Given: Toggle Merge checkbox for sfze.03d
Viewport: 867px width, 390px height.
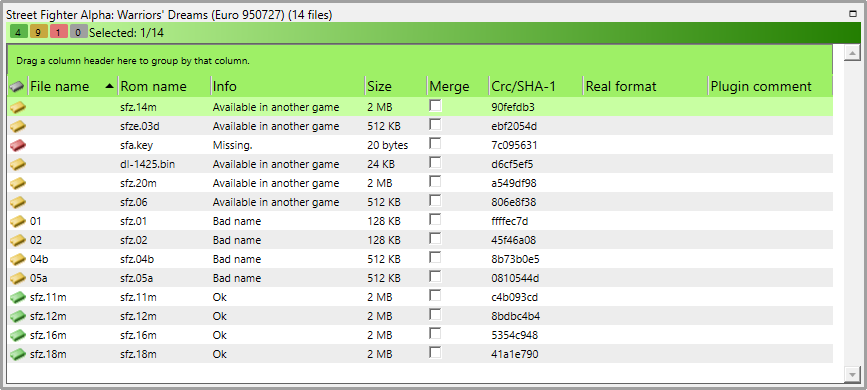Looking at the screenshot, I should (436, 124).
